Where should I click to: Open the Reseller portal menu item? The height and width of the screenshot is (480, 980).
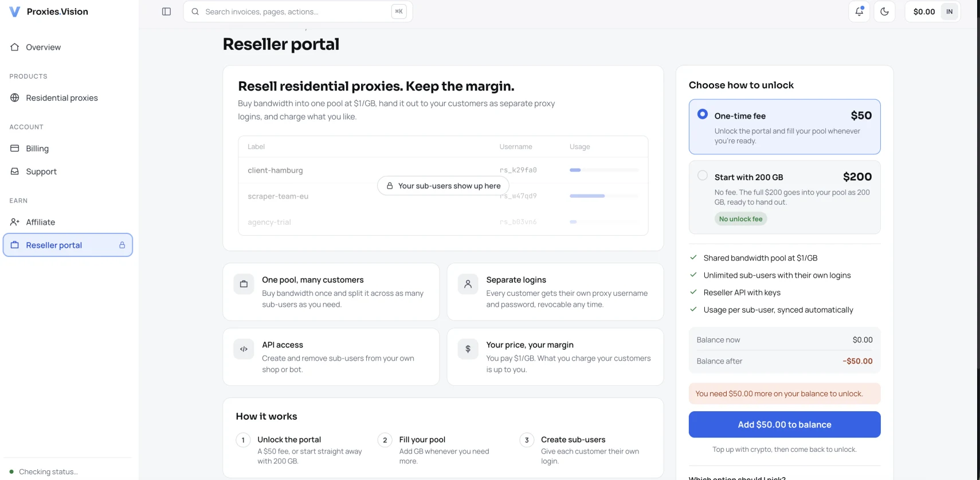pyautogui.click(x=68, y=245)
